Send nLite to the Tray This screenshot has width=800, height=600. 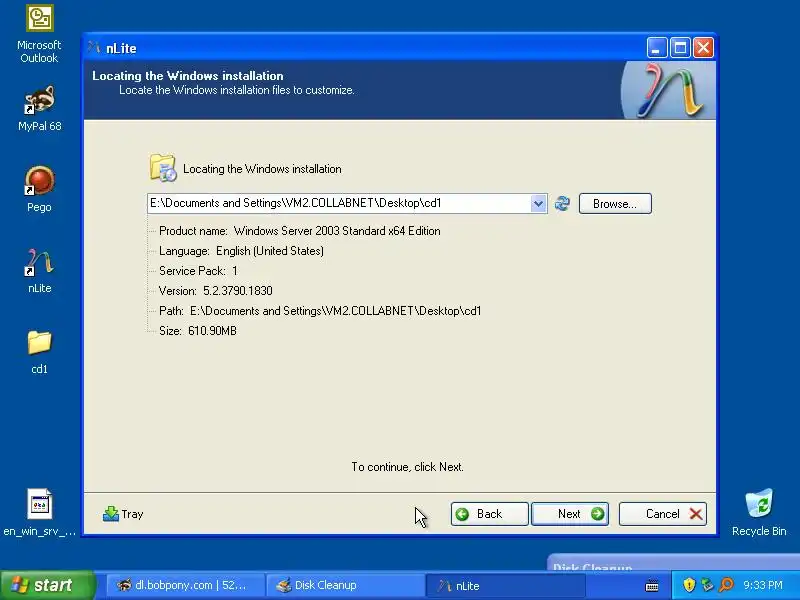click(x=123, y=514)
